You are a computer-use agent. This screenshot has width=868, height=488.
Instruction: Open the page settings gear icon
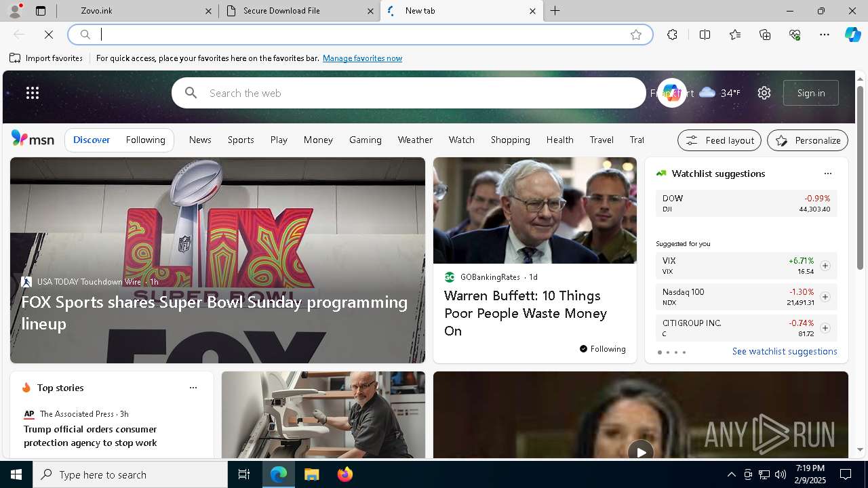pos(764,93)
